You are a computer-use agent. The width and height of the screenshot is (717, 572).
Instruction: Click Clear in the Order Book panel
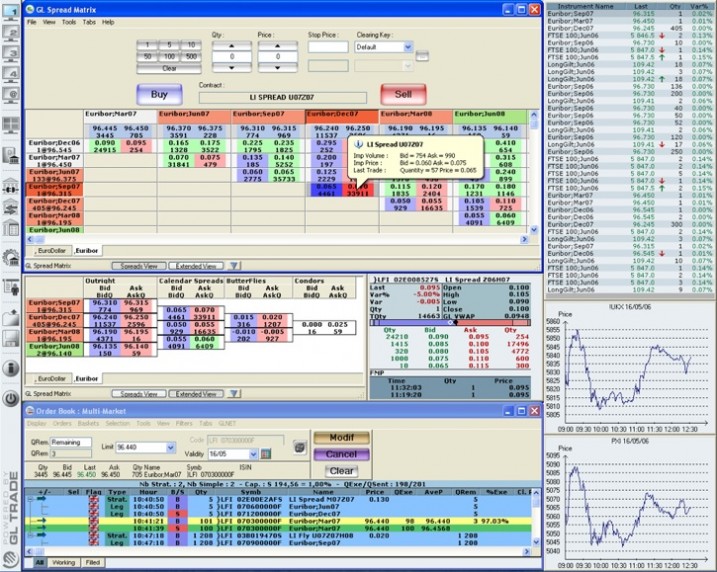[342, 471]
